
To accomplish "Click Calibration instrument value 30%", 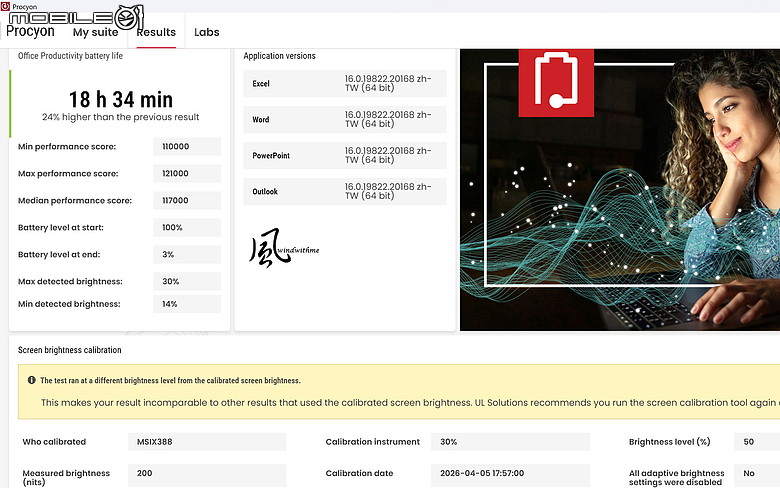I will pos(510,442).
